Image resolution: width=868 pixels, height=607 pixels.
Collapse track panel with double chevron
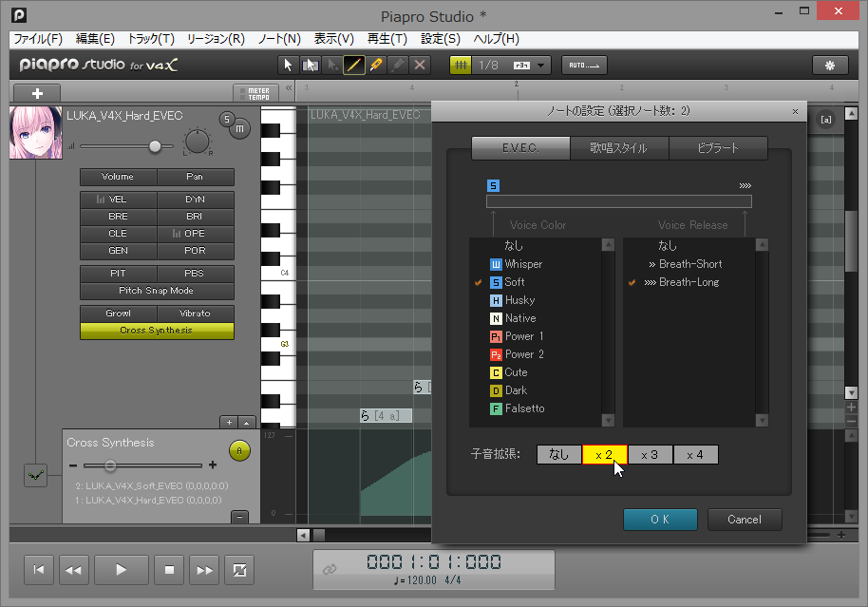click(289, 88)
